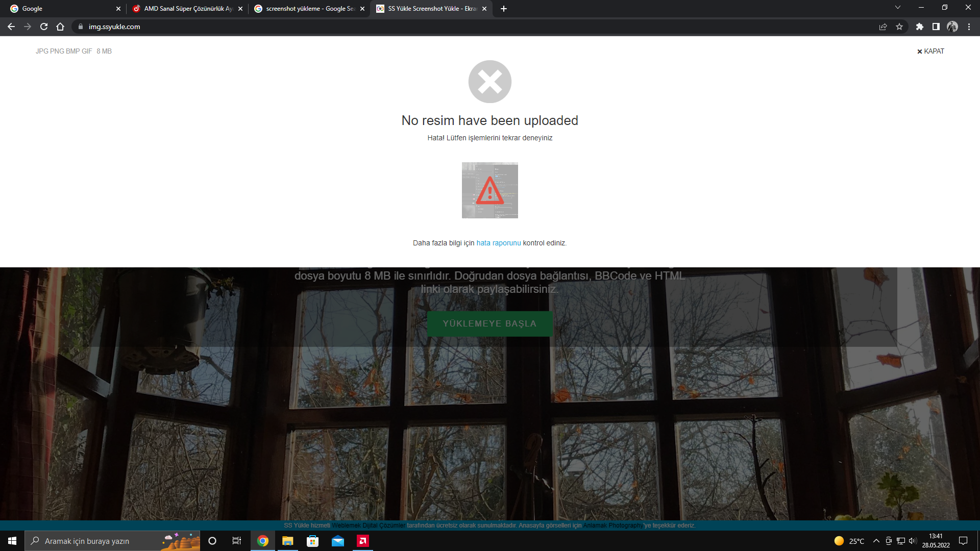Switch to the AMD Sanal Süper Çözünürlük tab
The height and width of the screenshot is (551, 980).
187,9
